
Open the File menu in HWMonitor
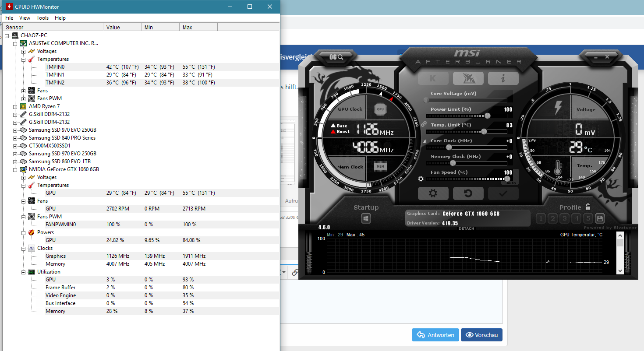point(9,18)
